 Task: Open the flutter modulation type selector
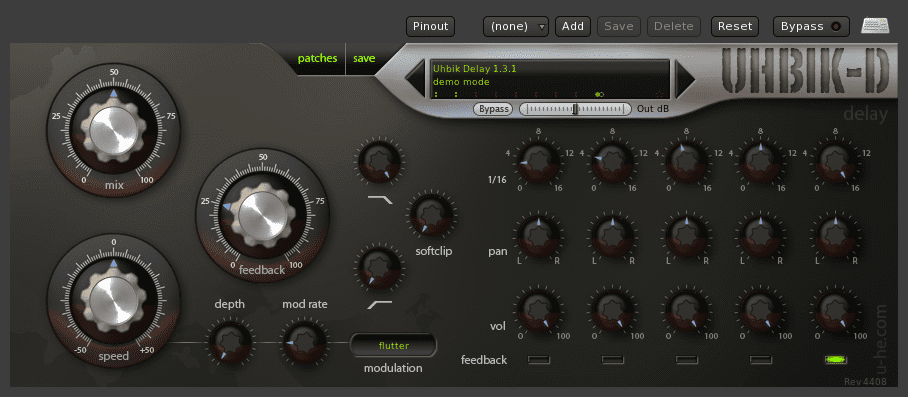[x=393, y=345]
